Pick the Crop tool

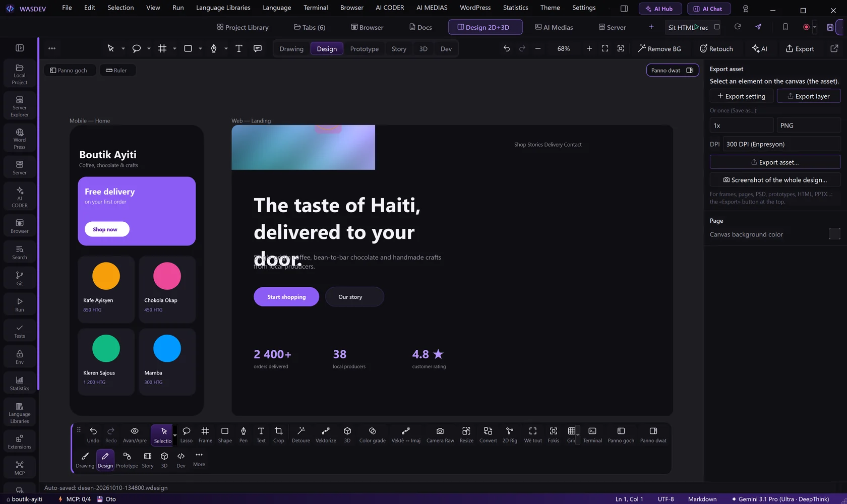tap(278, 434)
